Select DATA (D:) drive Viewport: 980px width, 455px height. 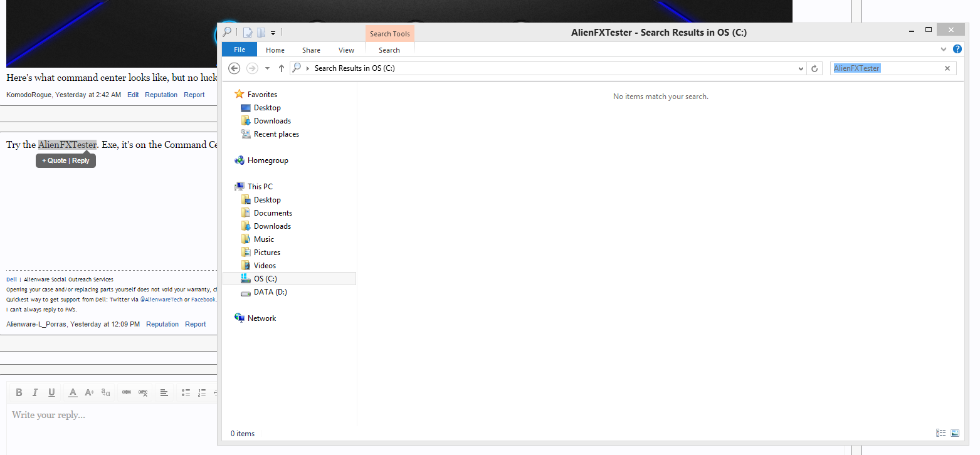coord(270,292)
